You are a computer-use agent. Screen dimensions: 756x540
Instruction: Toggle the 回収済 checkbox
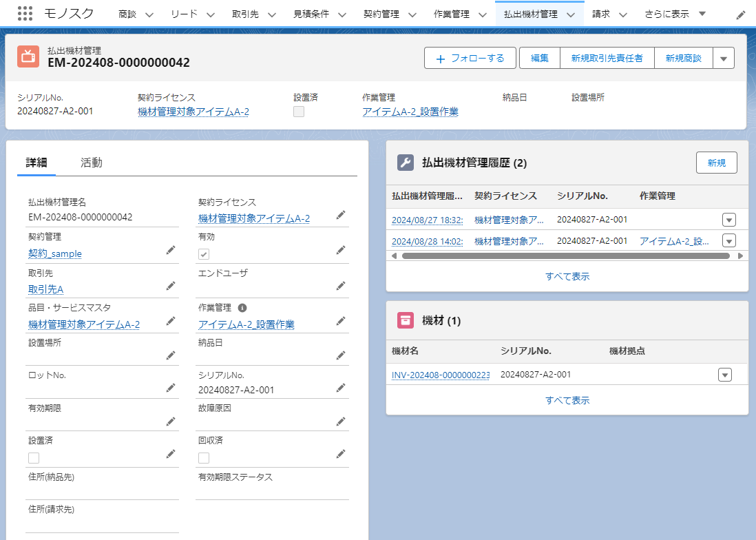coord(204,458)
